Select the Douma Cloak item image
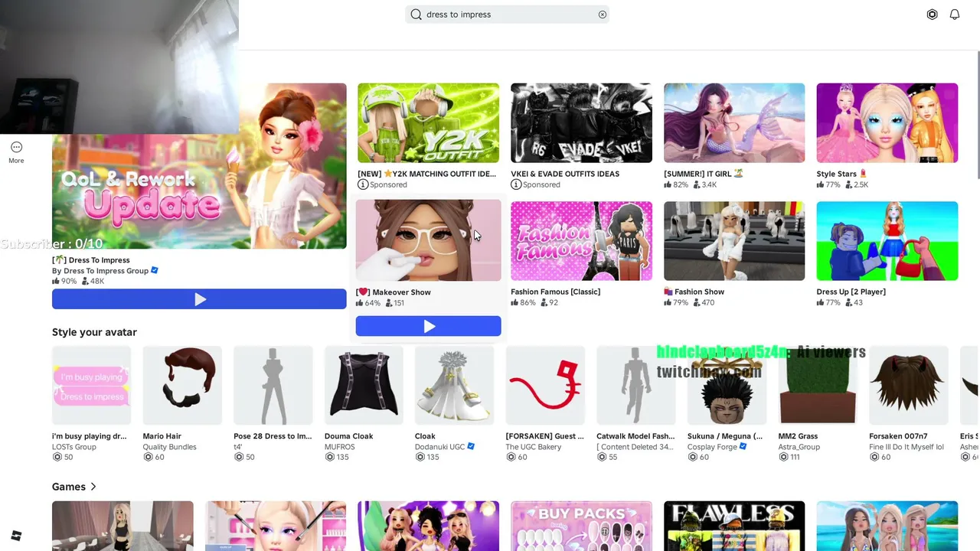Viewport: 980px width, 551px height. (x=364, y=386)
